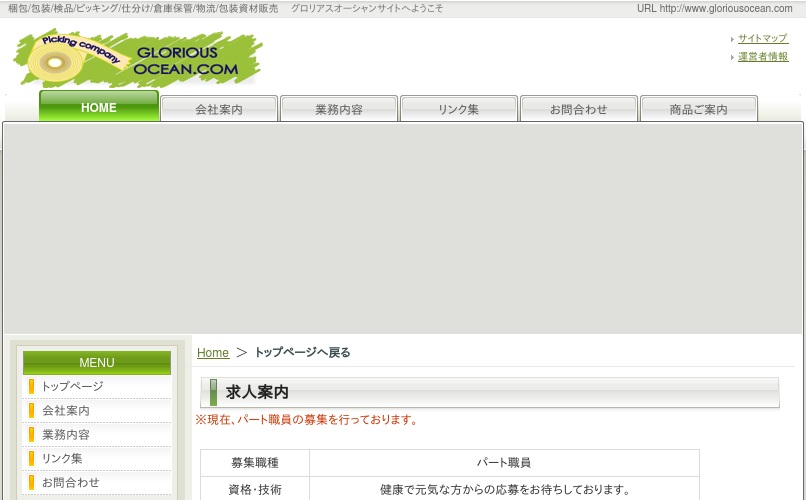The height and width of the screenshot is (500, 806).
Task: Click the yellow marker beside sidebar 会社案内
Action: [x=31, y=410]
